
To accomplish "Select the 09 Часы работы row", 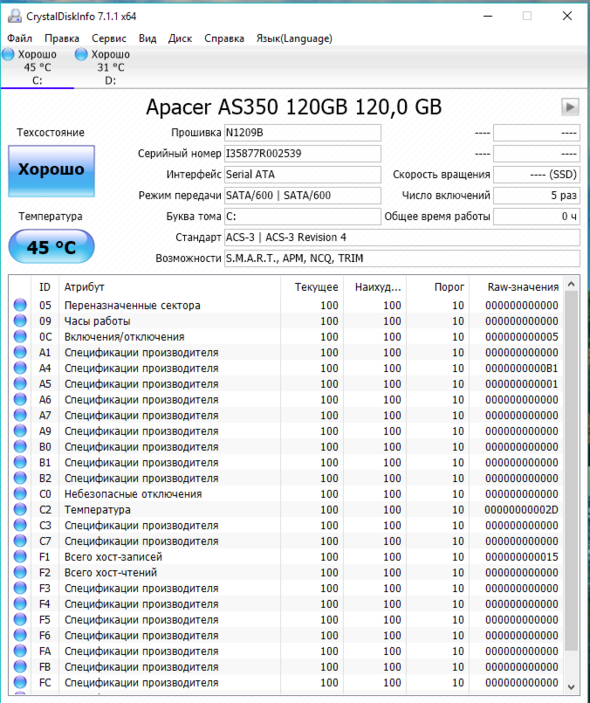I will 286,321.
